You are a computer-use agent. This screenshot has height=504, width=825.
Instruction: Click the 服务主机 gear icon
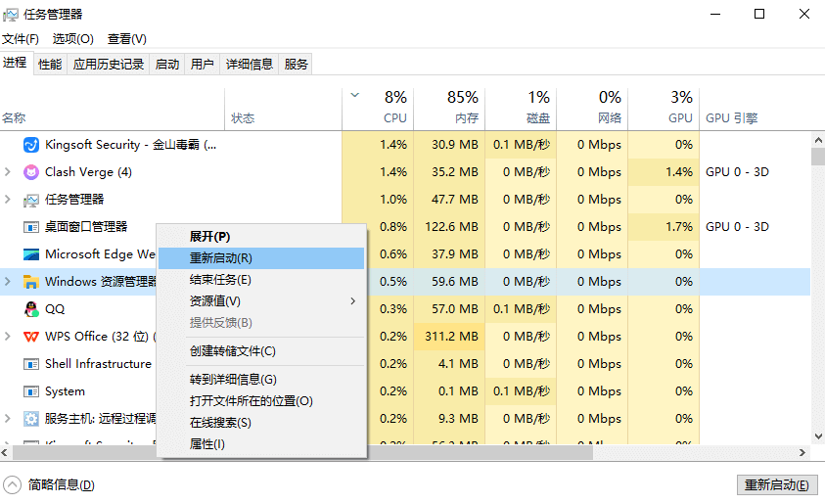point(31,419)
